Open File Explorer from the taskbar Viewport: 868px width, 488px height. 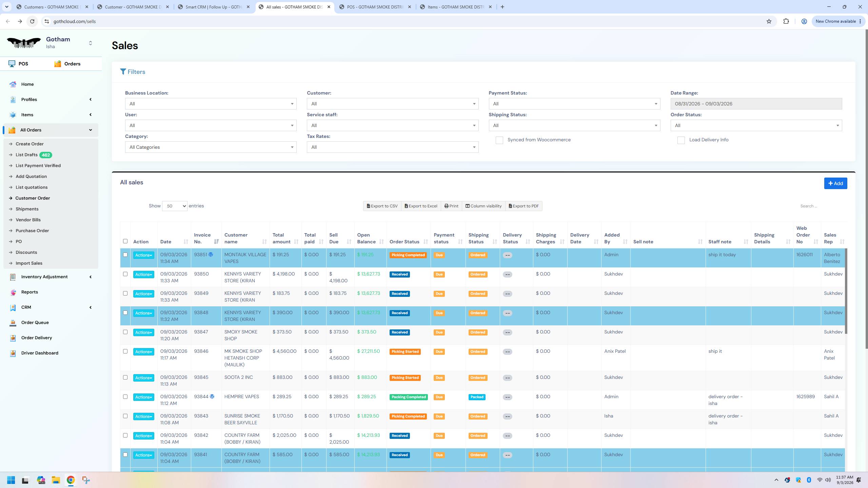[x=56, y=480]
